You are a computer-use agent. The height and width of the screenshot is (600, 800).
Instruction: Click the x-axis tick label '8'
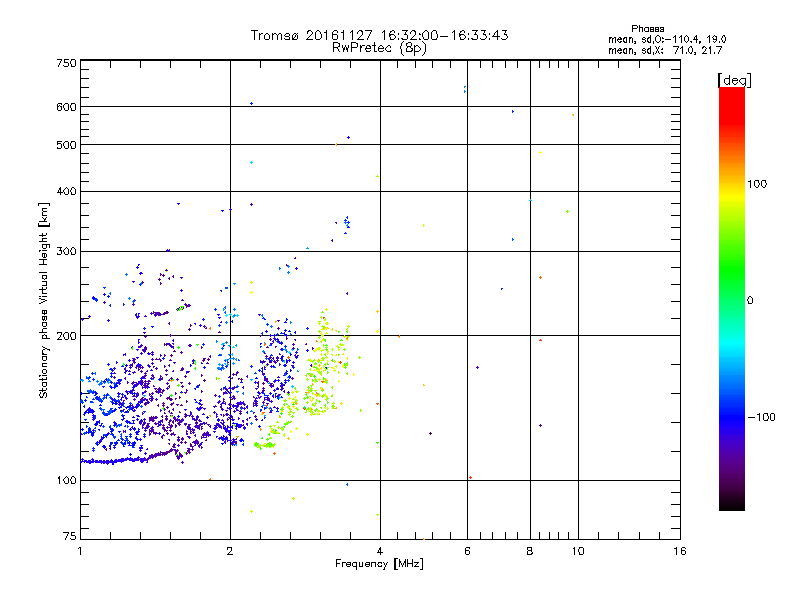tap(530, 551)
